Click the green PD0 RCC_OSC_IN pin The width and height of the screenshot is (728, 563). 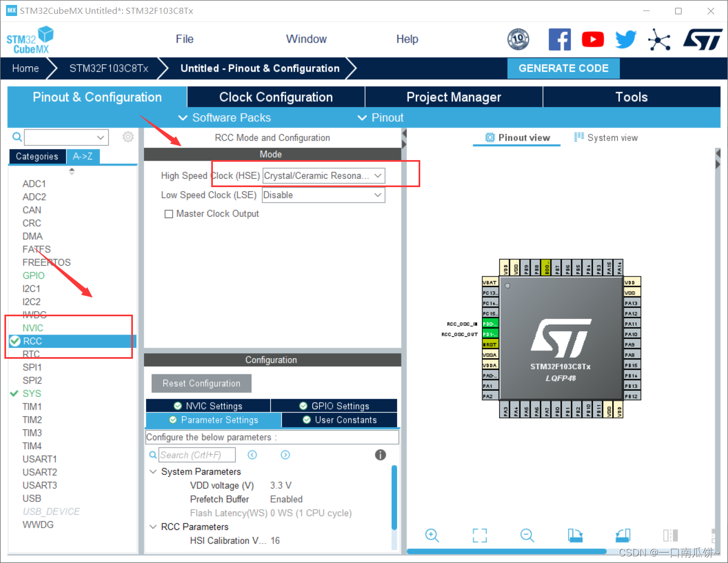click(490, 324)
